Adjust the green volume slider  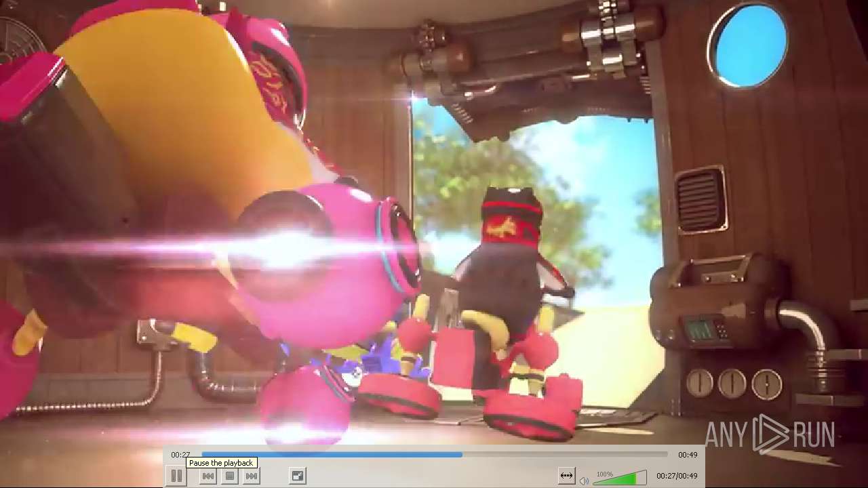[620, 479]
